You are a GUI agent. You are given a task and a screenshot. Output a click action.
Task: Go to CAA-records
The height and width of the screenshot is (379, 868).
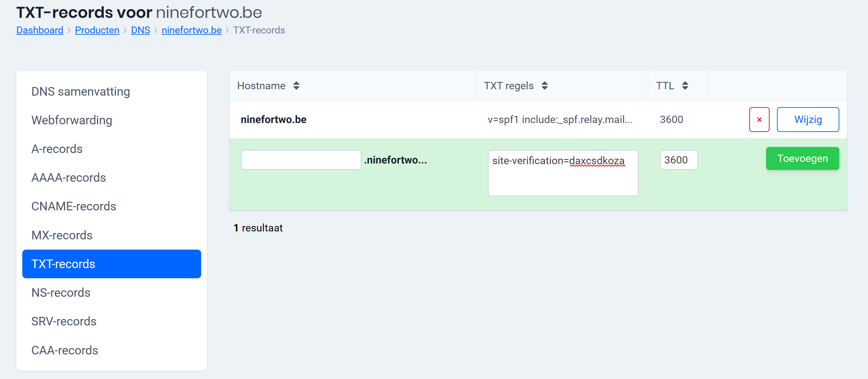tap(64, 350)
